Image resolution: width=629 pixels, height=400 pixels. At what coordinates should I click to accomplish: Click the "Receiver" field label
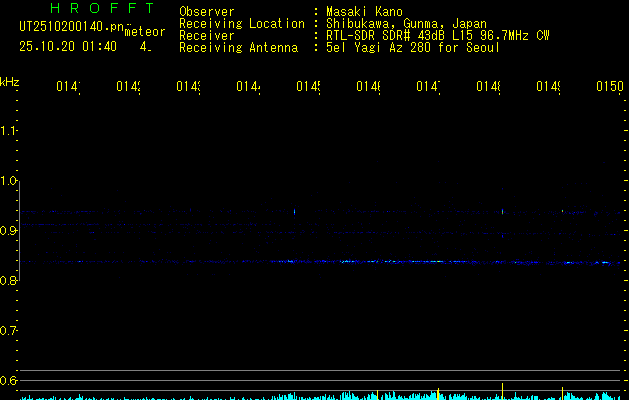(207, 36)
